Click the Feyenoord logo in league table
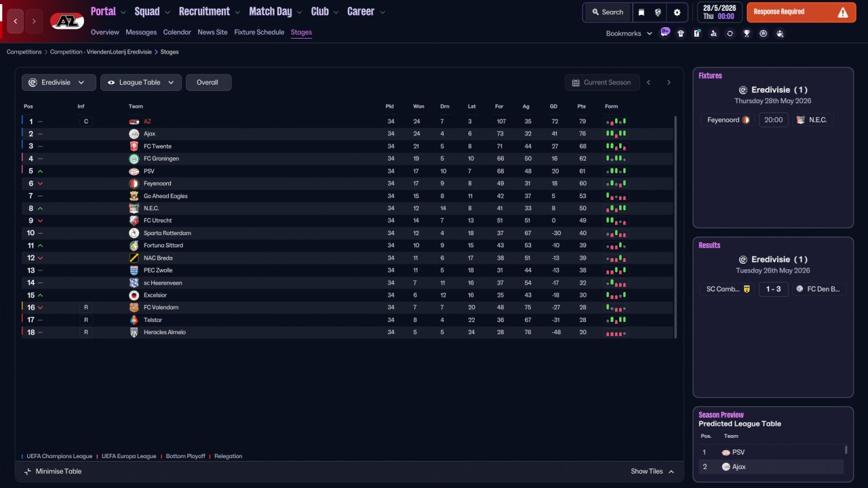Screen dimensions: 868x488 [134, 184]
